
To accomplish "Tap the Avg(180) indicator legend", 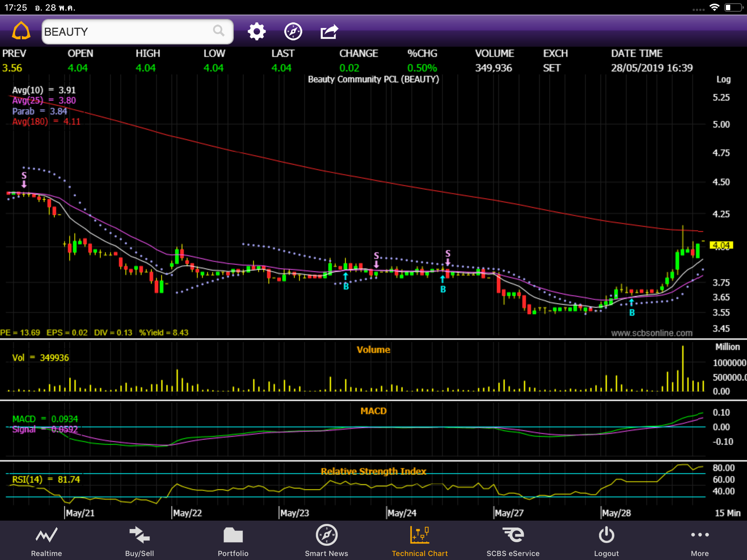I will [46, 121].
